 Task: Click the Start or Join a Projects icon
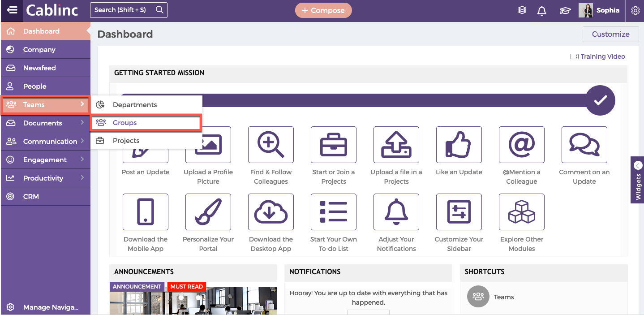[x=334, y=145]
